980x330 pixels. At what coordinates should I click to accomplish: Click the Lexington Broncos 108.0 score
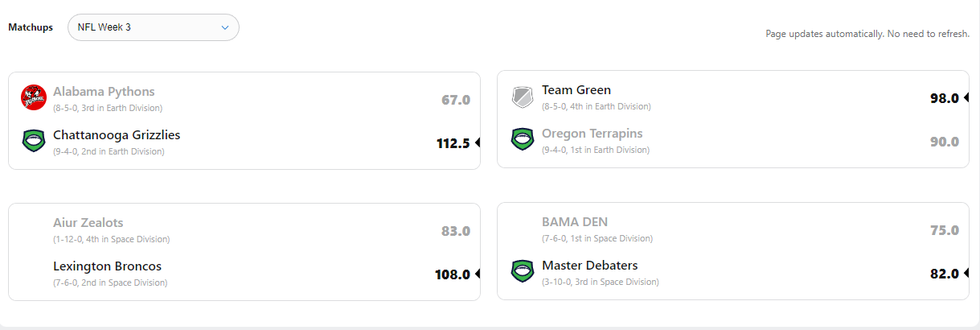[x=453, y=274]
